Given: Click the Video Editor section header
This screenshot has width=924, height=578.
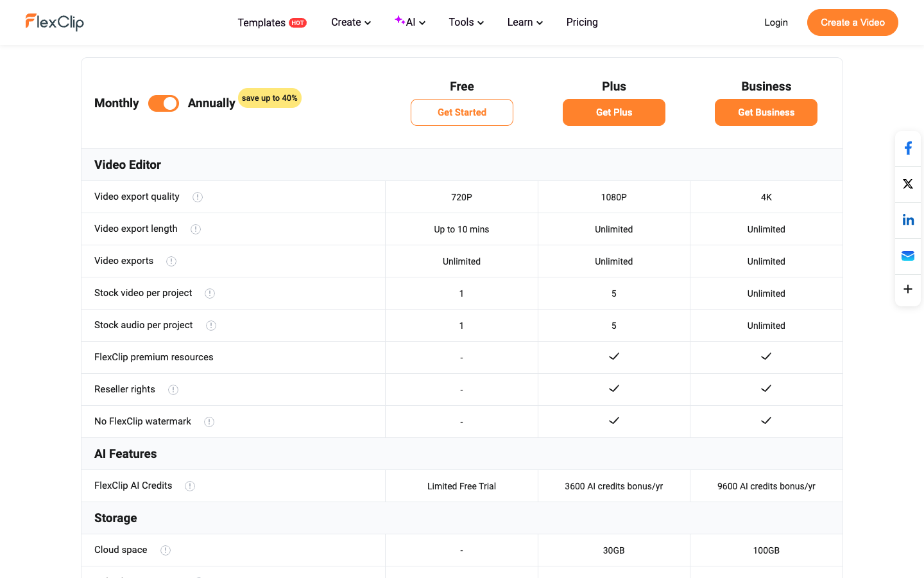Looking at the screenshot, I should pos(128,165).
